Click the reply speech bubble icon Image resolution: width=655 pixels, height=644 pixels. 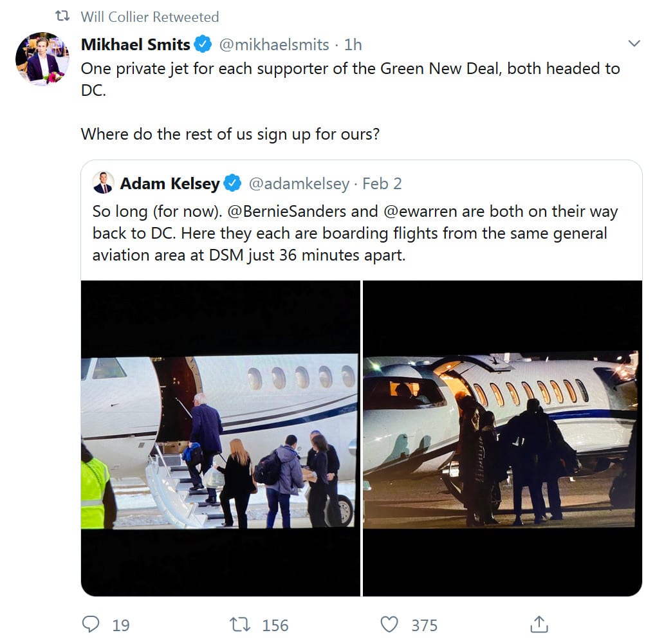[x=91, y=624]
